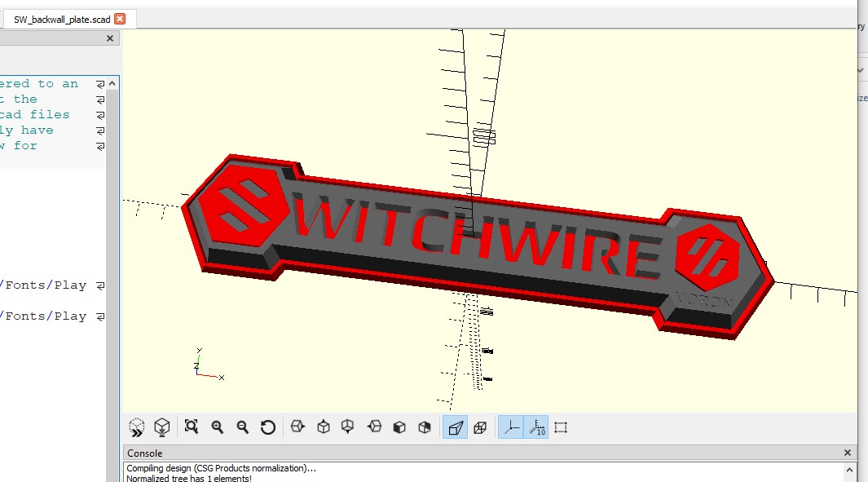Screen dimensions: 868x482
Task: Zoom in using the plus magnifier icon
Action: pyautogui.click(x=218, y=427)
